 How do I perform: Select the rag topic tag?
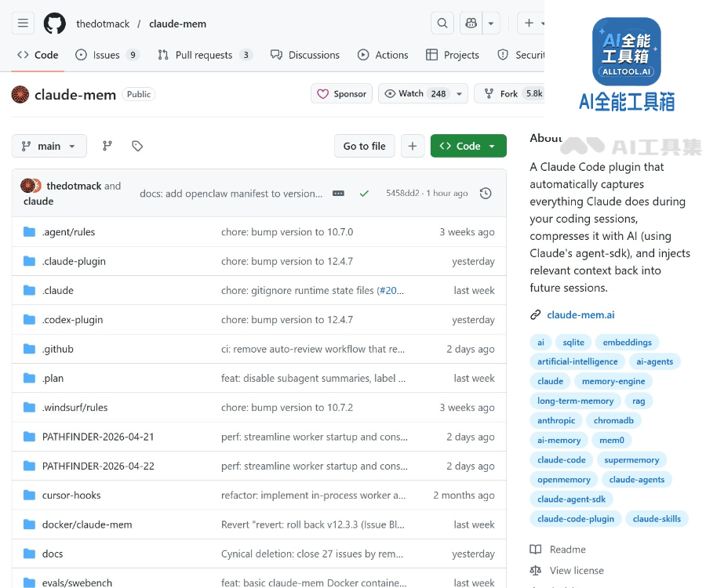click(639, 401)
